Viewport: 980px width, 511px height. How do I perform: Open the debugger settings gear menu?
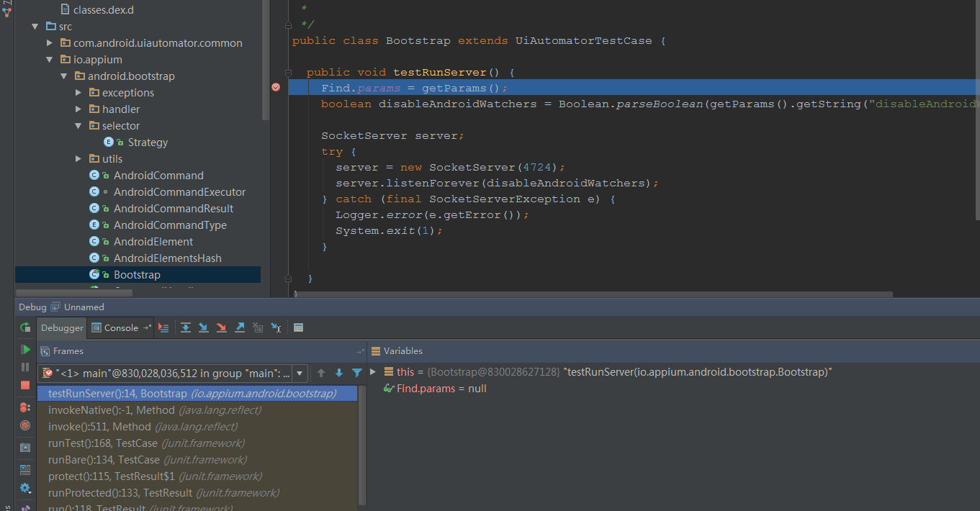tap(25, 488)
